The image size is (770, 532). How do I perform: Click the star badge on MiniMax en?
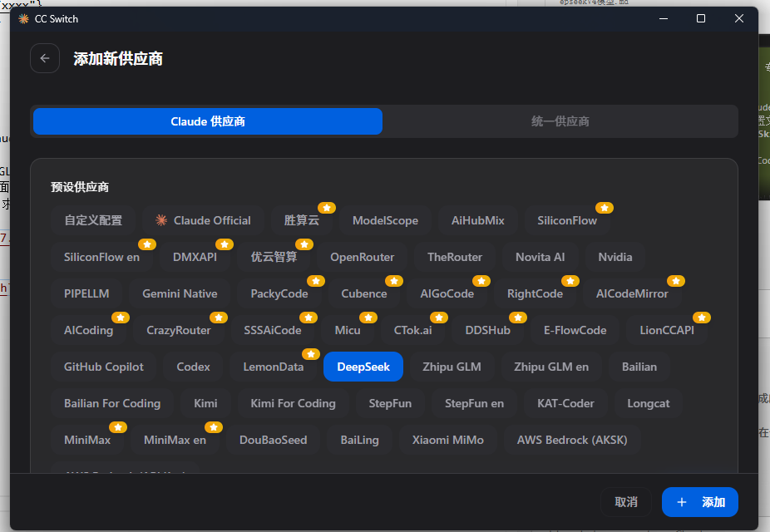tap(214, 427)
